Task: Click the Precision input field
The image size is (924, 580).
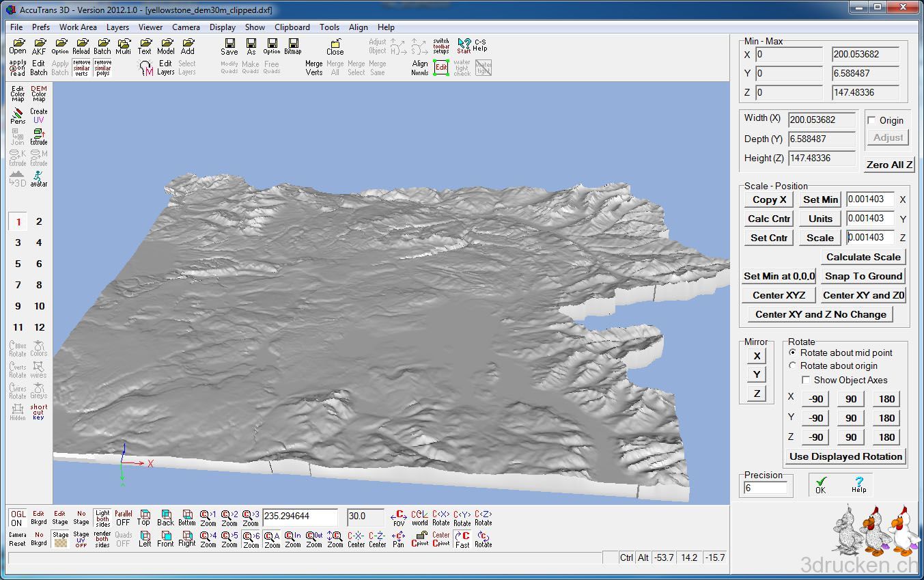Action: coord(765,488)
